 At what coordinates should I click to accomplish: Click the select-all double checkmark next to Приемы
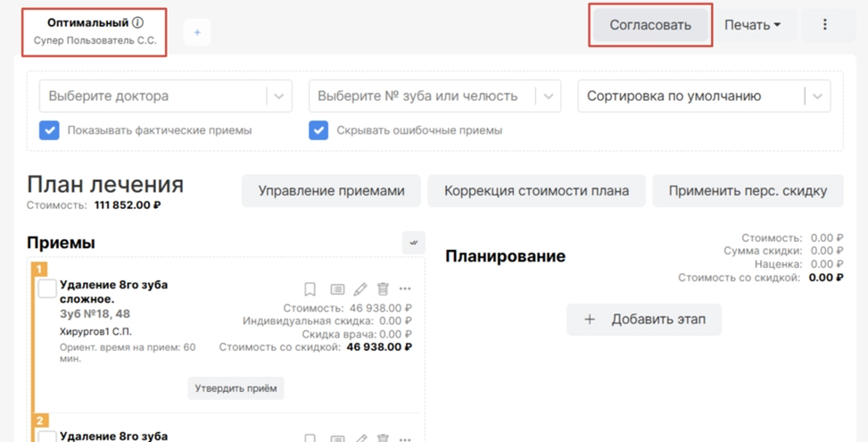tap(413, 243)
